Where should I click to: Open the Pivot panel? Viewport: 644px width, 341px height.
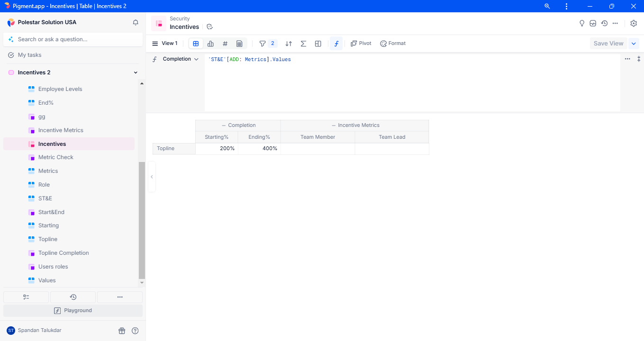tap(361, 44)
